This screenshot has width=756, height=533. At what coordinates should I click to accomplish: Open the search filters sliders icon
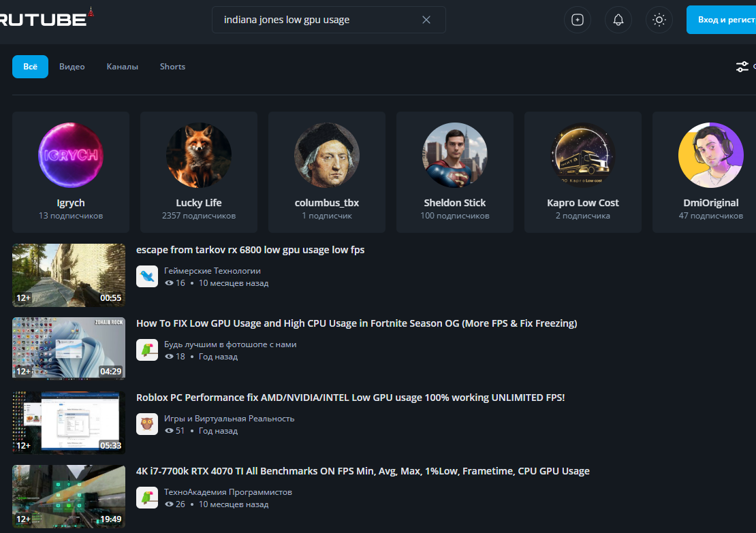point(742,67)
